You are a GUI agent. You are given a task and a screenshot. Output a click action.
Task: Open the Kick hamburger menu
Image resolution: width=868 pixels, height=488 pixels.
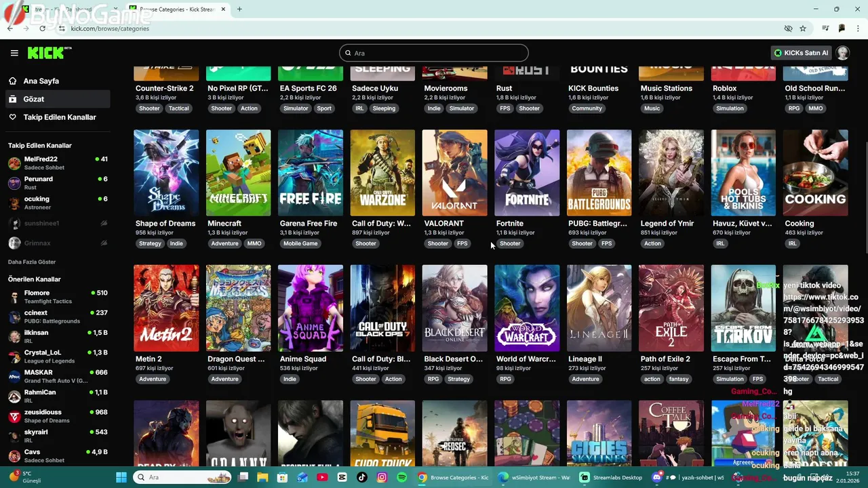[14, 53]
